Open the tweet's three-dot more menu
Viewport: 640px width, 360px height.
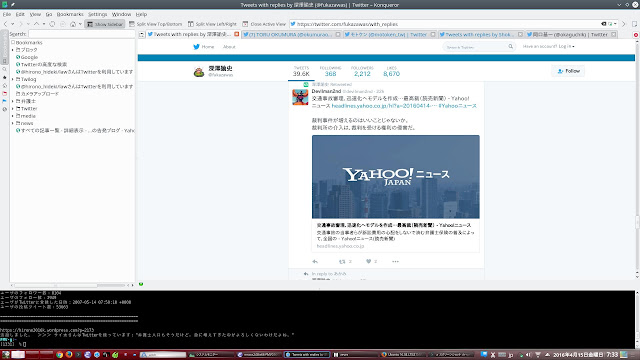(395, 261)
